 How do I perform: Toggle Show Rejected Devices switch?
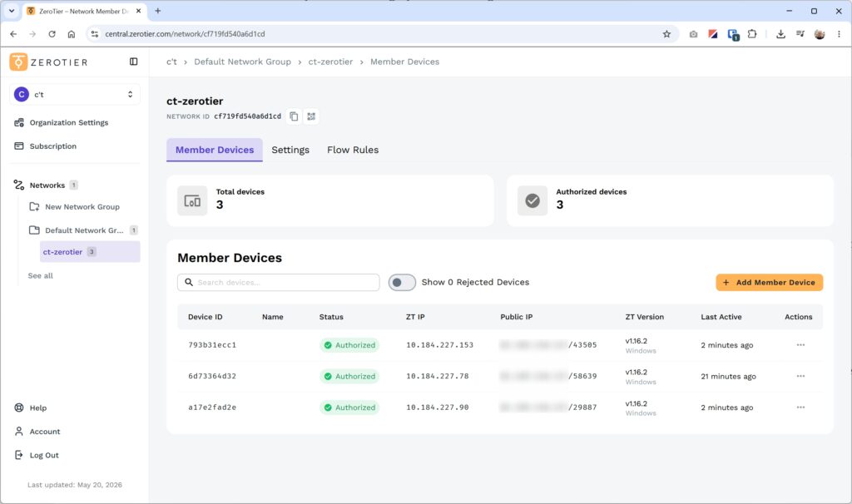[x=402, y=283]
